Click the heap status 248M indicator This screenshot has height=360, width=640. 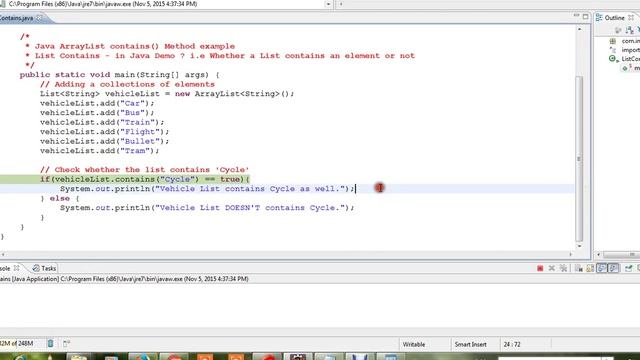(x=17, y=343)
